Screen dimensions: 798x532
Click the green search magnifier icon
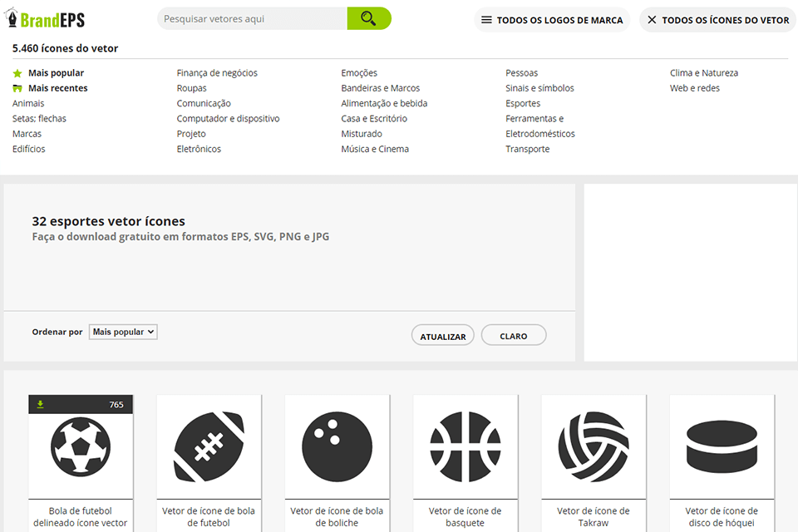368,17
